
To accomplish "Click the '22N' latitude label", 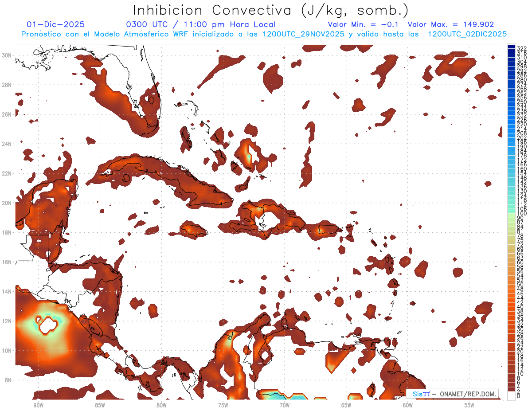I will coord(8,173).
